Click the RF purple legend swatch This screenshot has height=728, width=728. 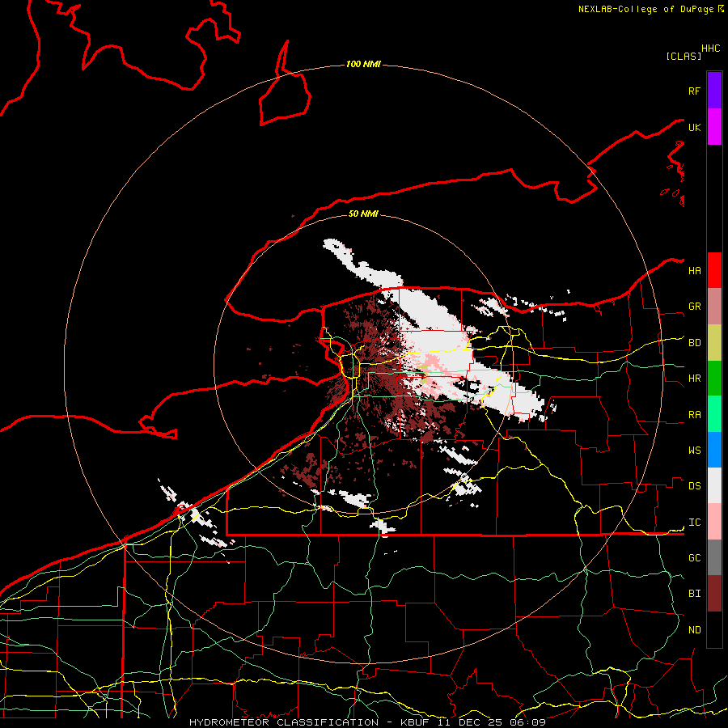(714, 91)
